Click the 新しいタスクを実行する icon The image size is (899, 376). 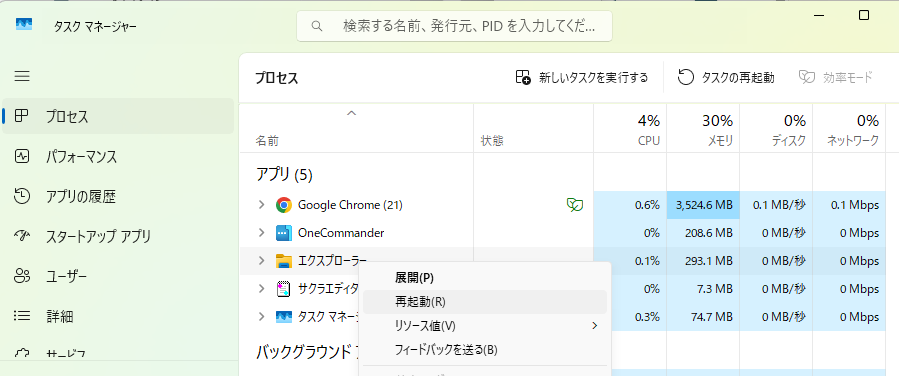pos(522,77)
